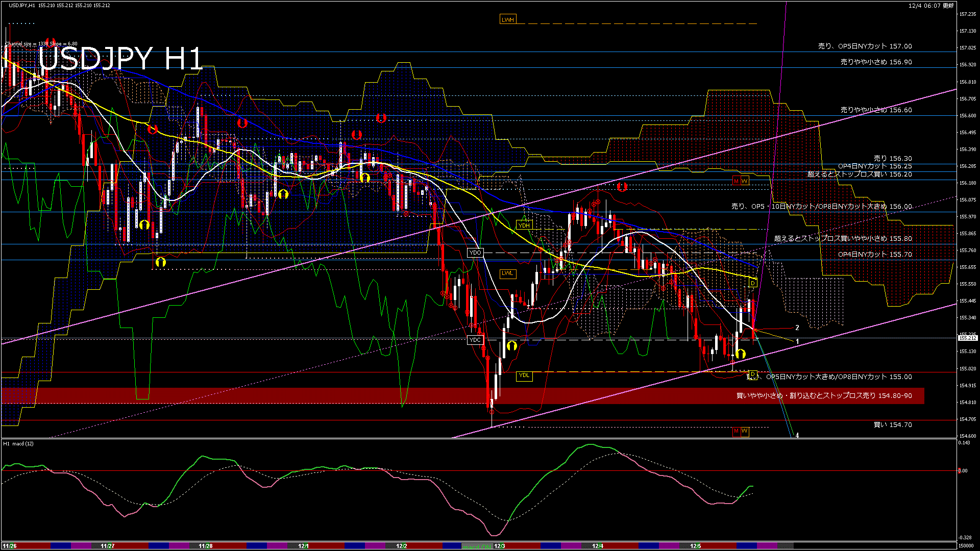This screenshot has width=980, height=551.
Task: Click yellow up-arrow signal at latest candles
Action: click(x=740, y=353)
